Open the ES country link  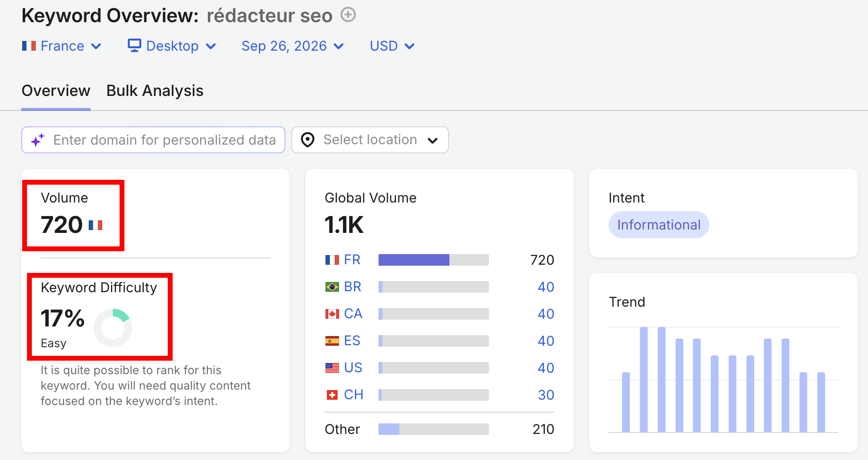pyautogui.click(x=352, y=341)
